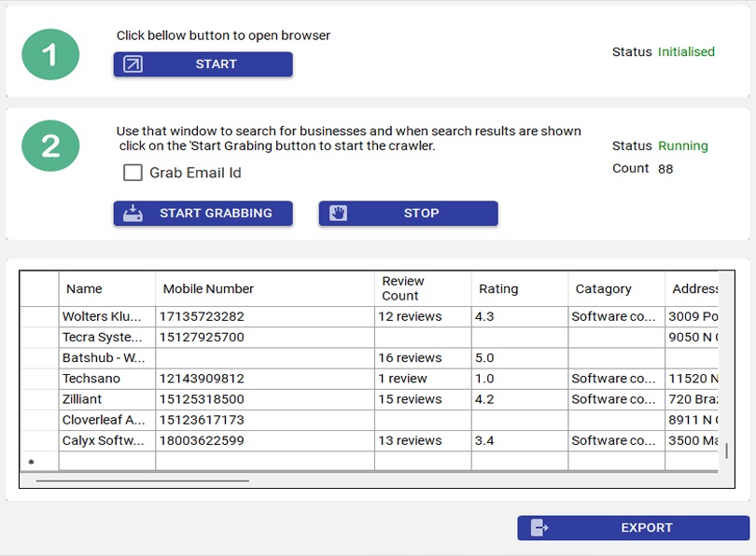
Task: Click the address cell starting 3009 Po
Action: coord(692,316)
